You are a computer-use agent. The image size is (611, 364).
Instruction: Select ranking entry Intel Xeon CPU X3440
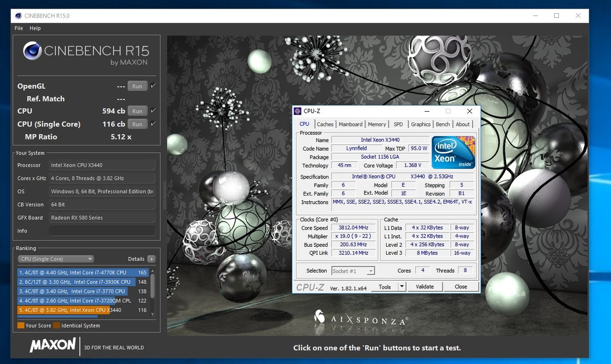83,310
